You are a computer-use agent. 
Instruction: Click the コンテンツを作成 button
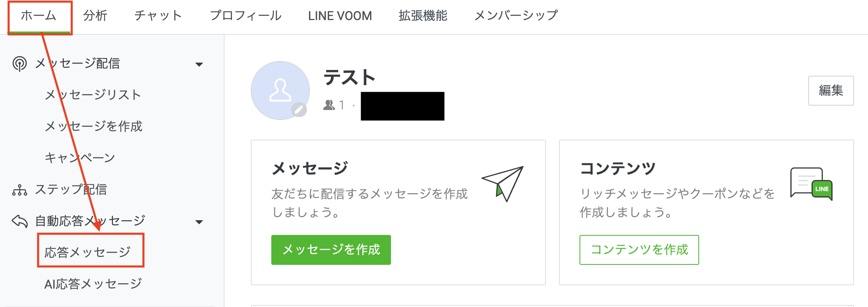tap(639, 250)
